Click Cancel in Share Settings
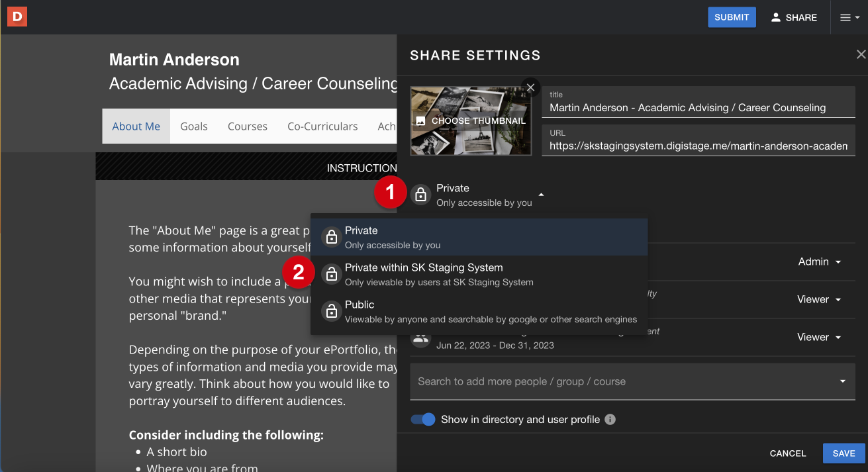868x472 pixels. (788, 453)
